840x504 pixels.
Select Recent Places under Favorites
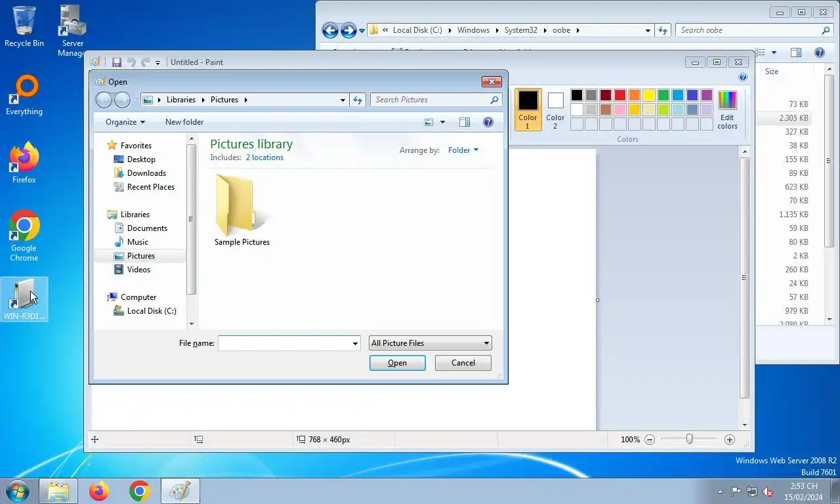[151, 187]
